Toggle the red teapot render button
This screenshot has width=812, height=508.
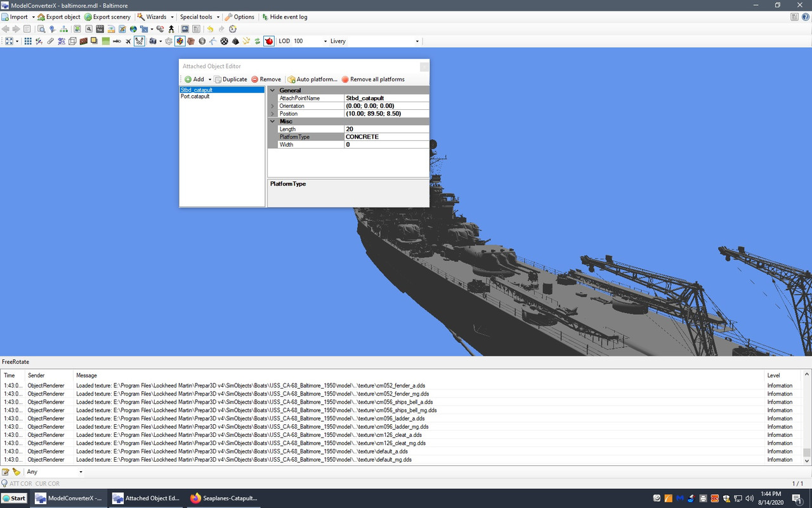tap(269, 41)
